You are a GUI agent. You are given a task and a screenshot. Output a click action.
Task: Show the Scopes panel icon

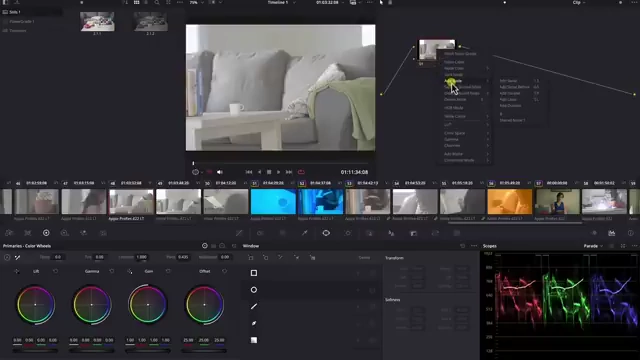pos(611,233)
